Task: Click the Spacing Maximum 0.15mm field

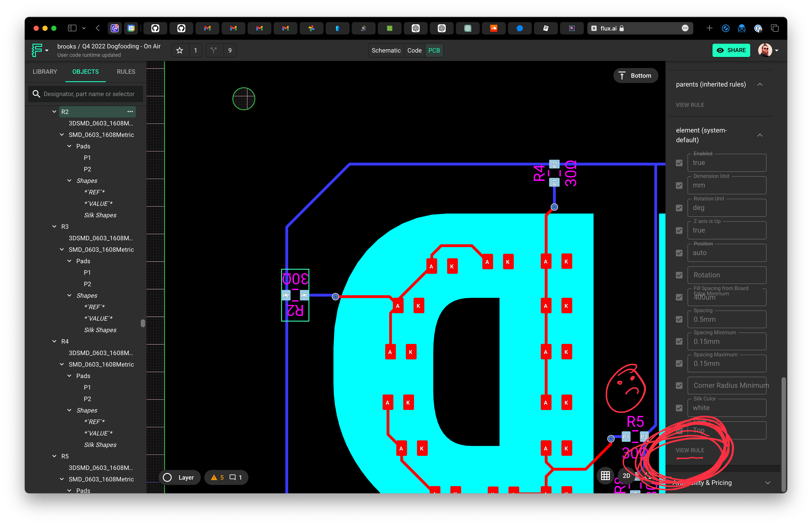Action: pyautogui.click(x=726, y=363)
